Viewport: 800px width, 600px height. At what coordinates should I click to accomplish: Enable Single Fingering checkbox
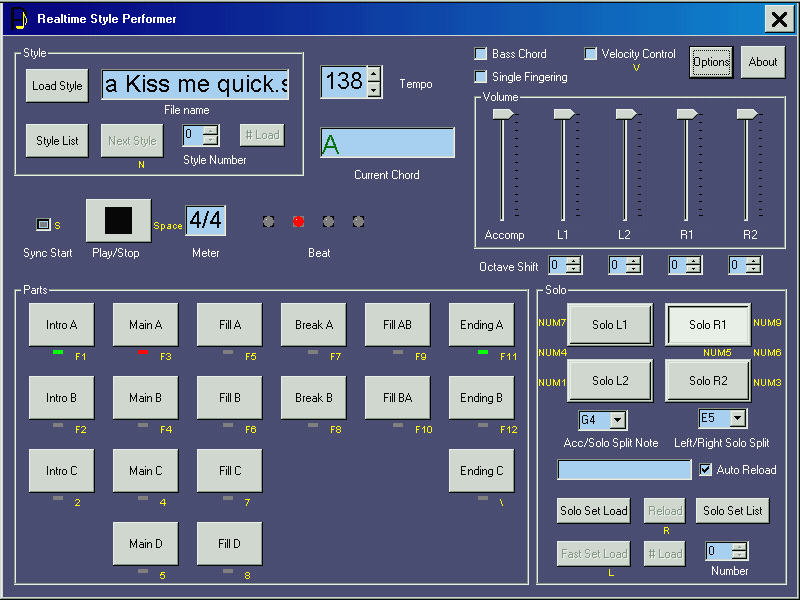pyautogui.click(x=481, y=77)
